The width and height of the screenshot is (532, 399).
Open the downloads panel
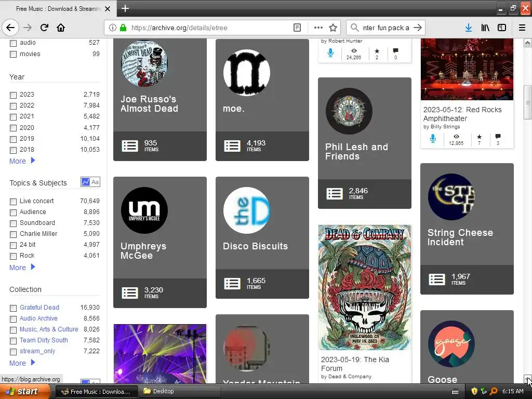coord(468,28)
